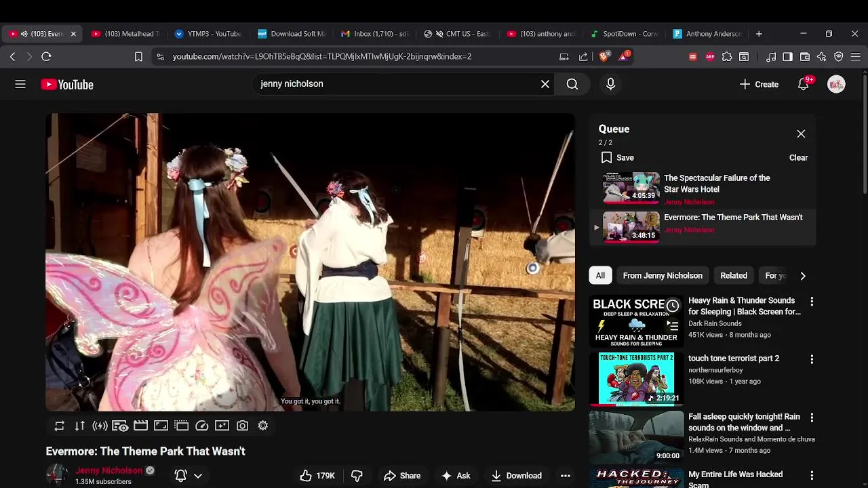Click the Brave Rewards triangle icon
The width and height of the screenshot is (868, 488).
point(624,56)
